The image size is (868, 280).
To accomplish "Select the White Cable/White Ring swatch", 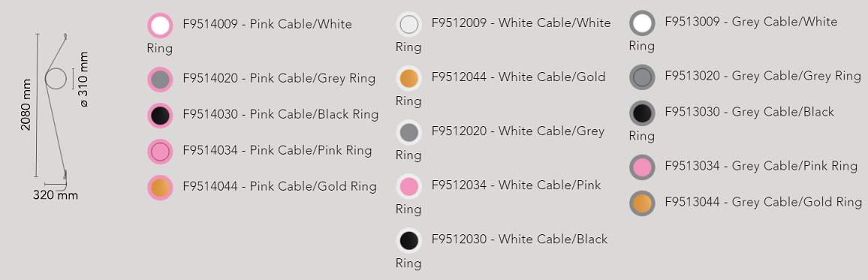I will [x=409, y=24].
